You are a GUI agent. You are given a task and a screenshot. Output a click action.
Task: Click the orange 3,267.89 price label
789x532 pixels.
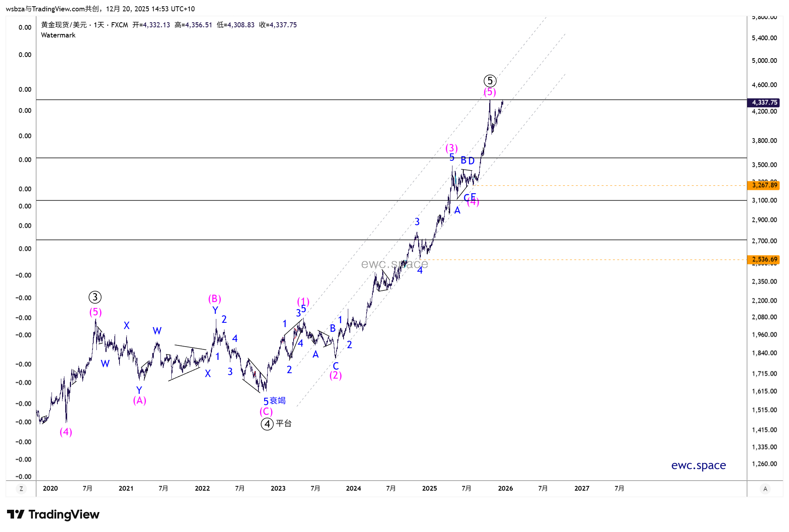(764, 185)
